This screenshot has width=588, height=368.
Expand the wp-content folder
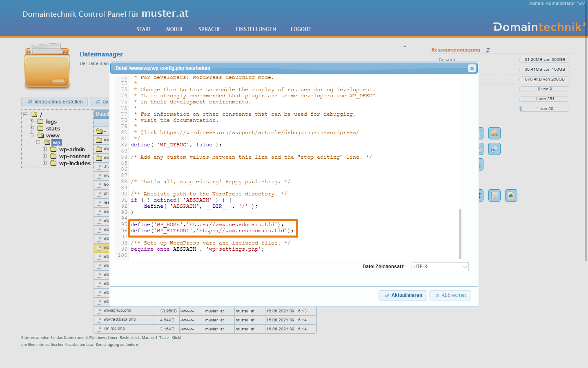[45, 156]
